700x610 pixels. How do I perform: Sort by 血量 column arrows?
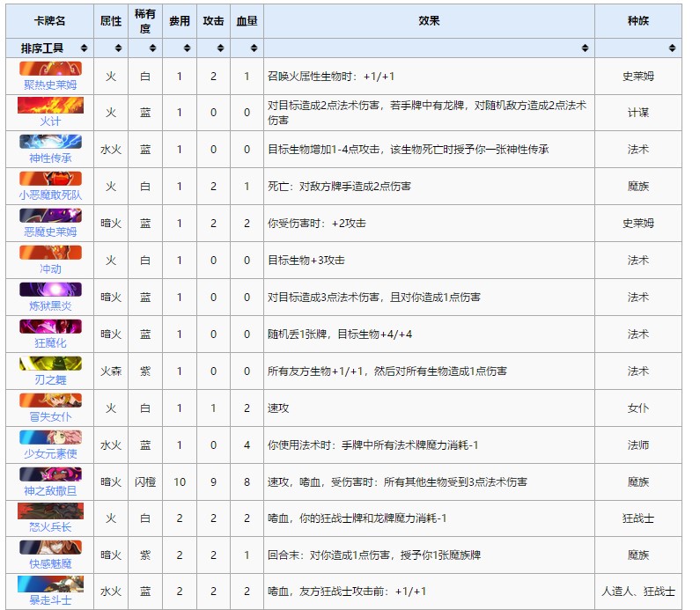click(x=254, y=48)
